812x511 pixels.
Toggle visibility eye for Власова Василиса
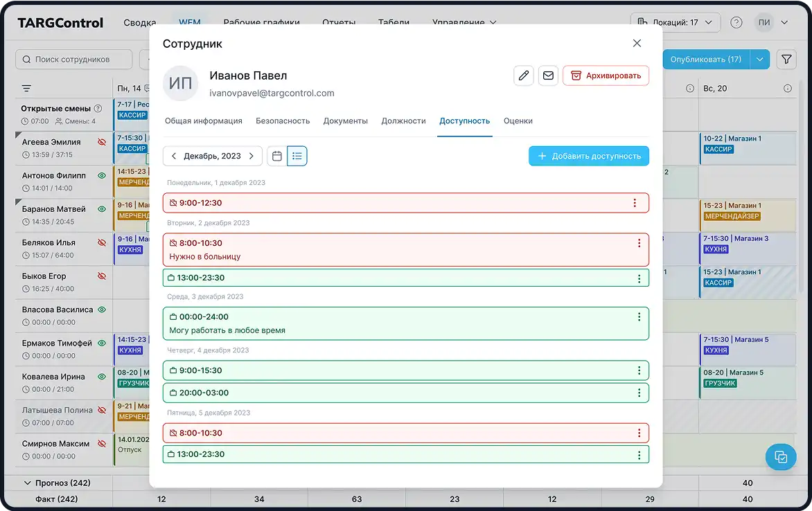(102, 310)
